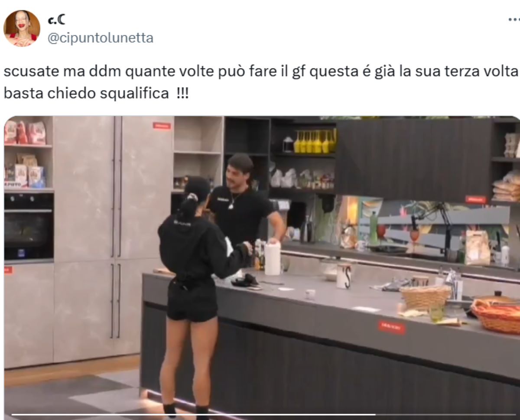The image size is (520, 420).
Task: Click the red label on the counter front
Action: (x=392, y=327)
